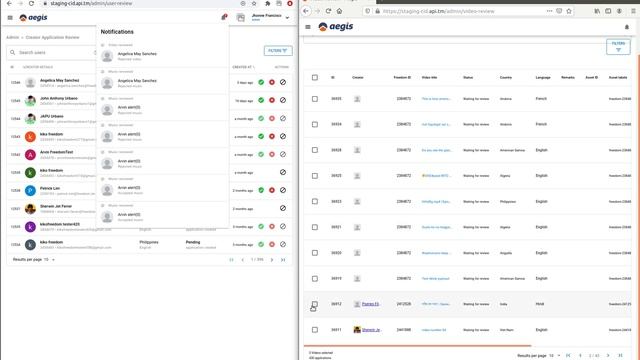Image resolution: width=640 pixels, height=360 pixels.
Task: Open FILTERS button in right video review window
Action: (x=618, y=47)
